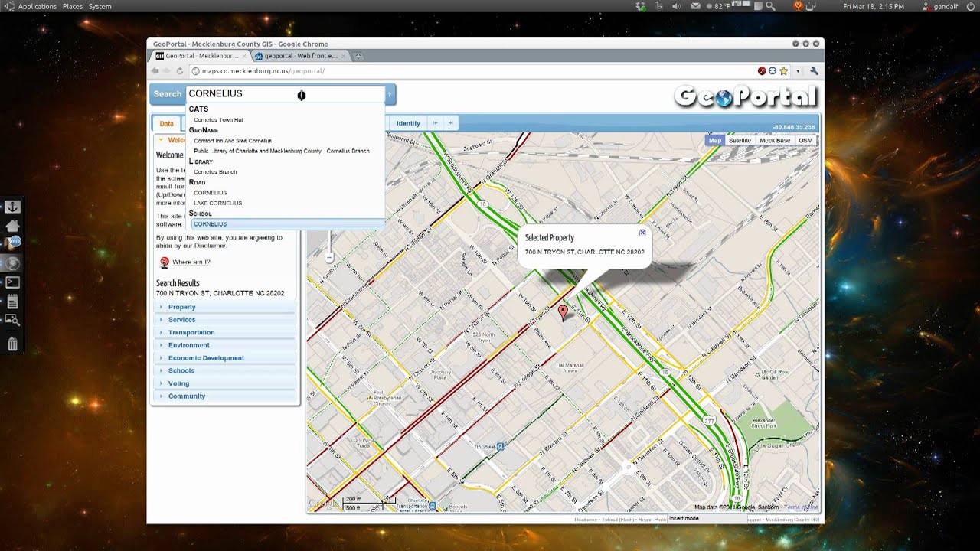Open the Applications menu

pyautogui.click(x=37, y=6)
